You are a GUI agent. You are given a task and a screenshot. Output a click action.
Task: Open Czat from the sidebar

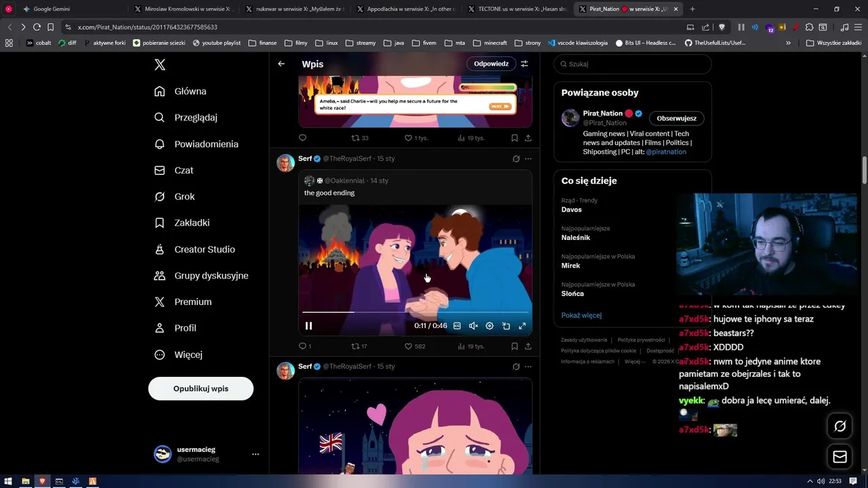174,170
